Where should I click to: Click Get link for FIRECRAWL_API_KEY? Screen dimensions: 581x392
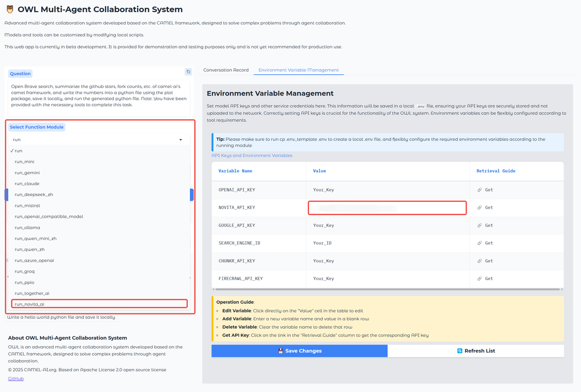[x=489, y=279]
